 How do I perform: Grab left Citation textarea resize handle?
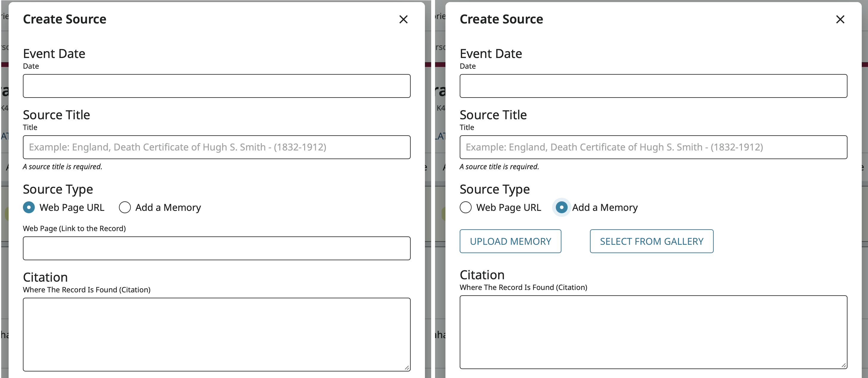(x=407, y=368)
